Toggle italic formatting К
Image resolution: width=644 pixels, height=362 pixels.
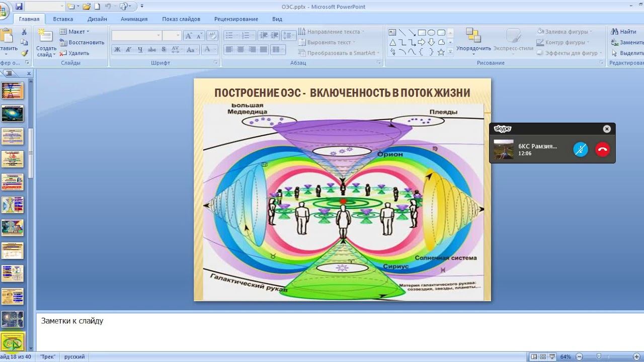pyautogui.click(x=128, y=49)
